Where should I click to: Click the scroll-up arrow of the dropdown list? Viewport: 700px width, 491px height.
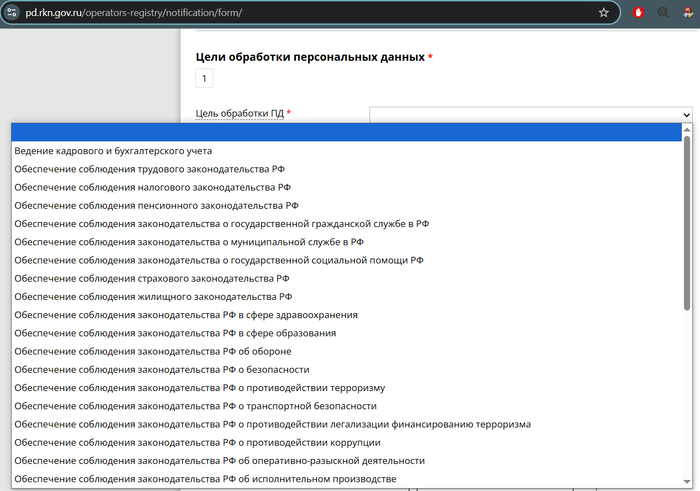click(687, 130)
